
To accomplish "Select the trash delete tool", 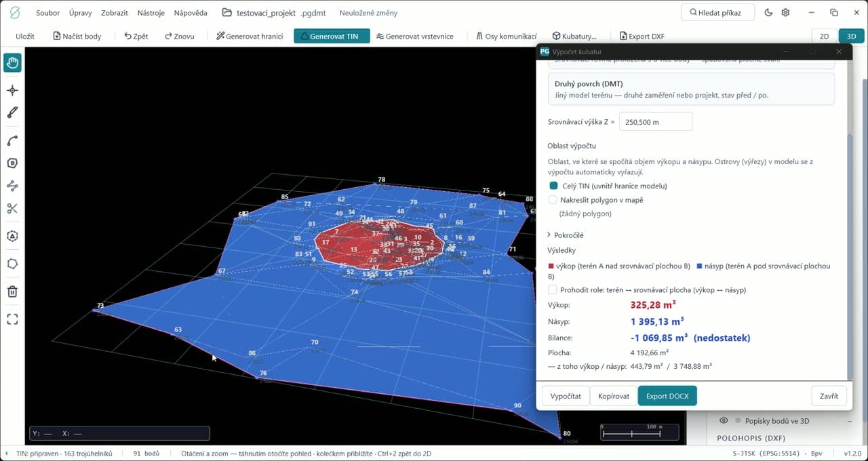I will (12, 292).
